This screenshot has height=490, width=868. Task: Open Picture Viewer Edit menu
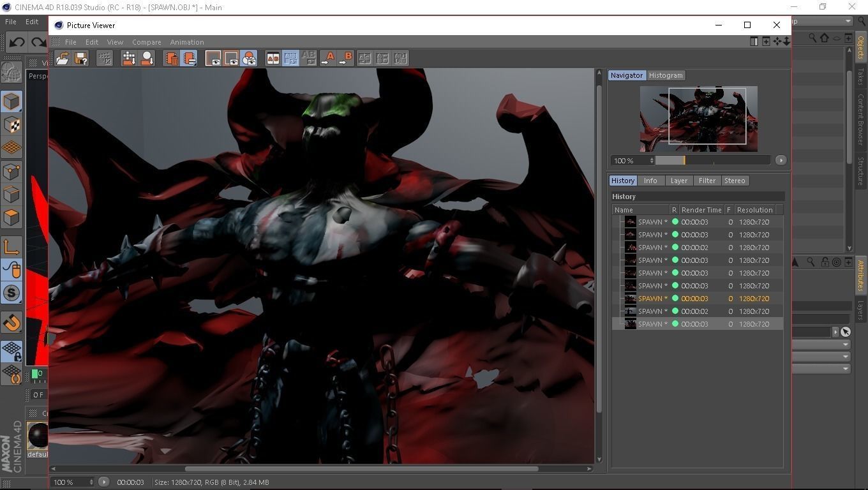[92, 42]
